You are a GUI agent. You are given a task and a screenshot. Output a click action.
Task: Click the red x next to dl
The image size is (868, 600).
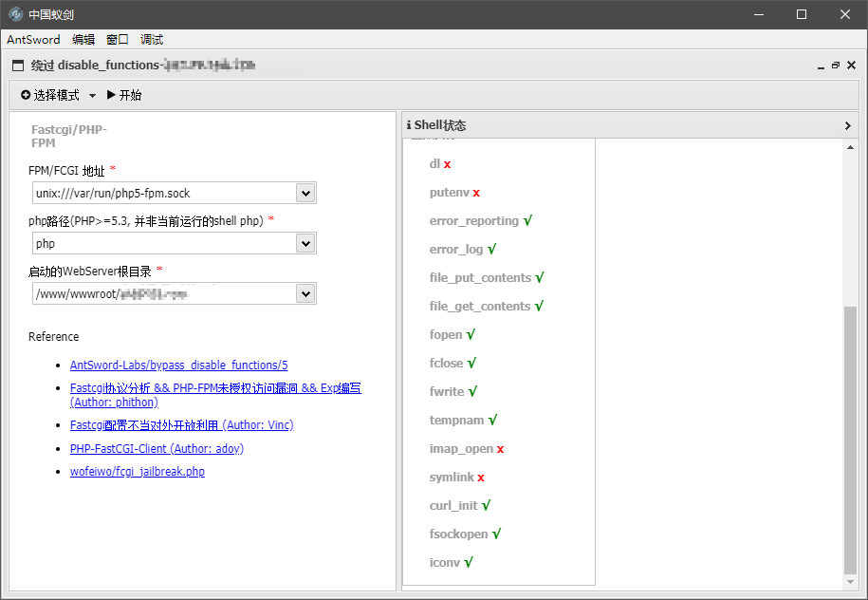coord(448,164)
